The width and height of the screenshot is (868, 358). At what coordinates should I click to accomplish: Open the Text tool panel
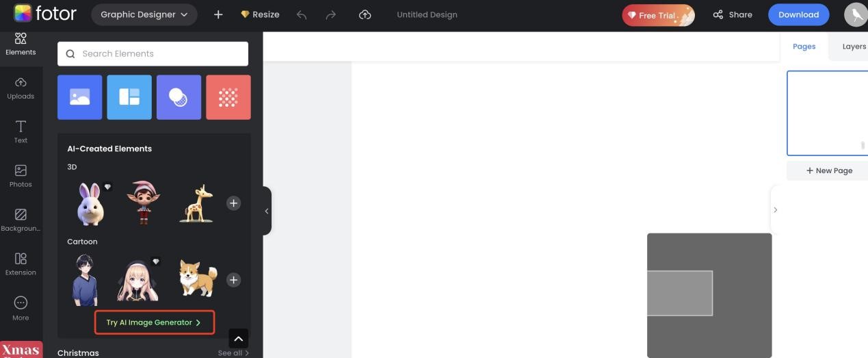coord(21,132)
